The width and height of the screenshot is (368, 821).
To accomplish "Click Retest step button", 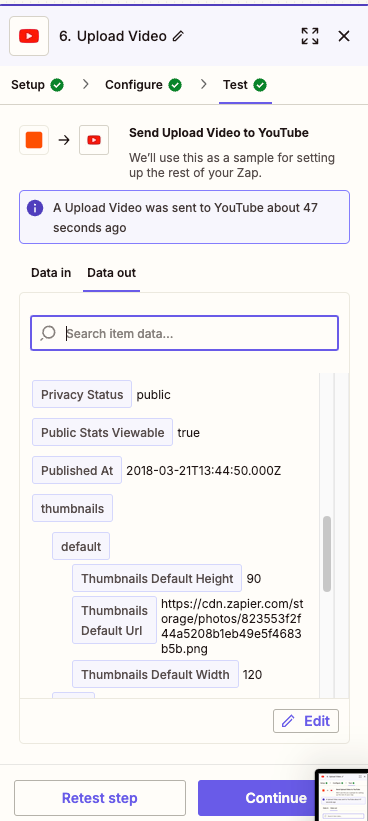I will pos(100,798).
